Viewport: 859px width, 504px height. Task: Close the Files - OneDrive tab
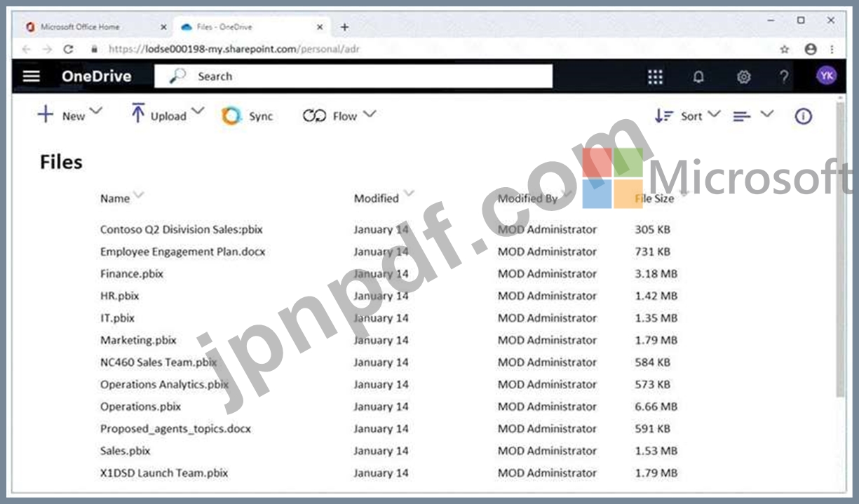click(x=320, y=27)
